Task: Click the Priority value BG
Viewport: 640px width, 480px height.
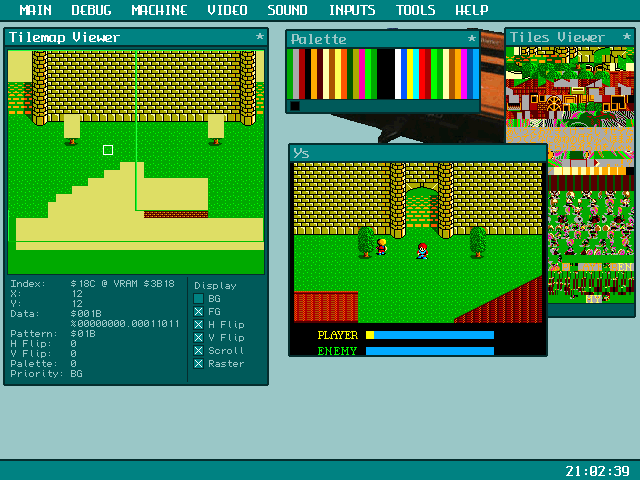Action: tap(76, 374)
